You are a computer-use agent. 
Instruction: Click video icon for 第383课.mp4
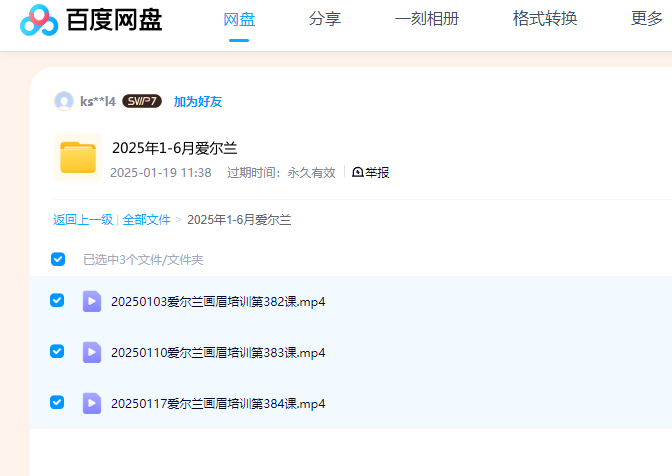click(x=92, y=352)
